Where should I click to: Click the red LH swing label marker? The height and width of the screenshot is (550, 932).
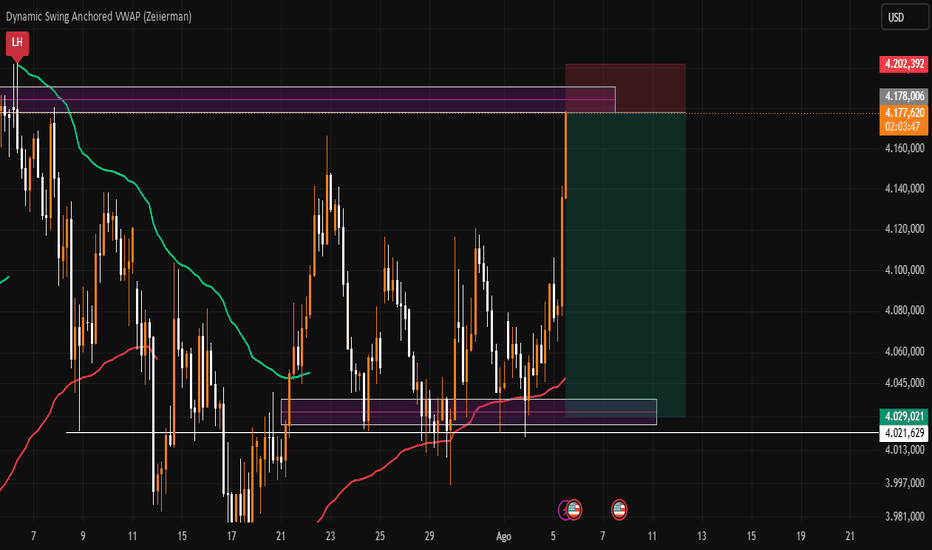click(17, 45)
